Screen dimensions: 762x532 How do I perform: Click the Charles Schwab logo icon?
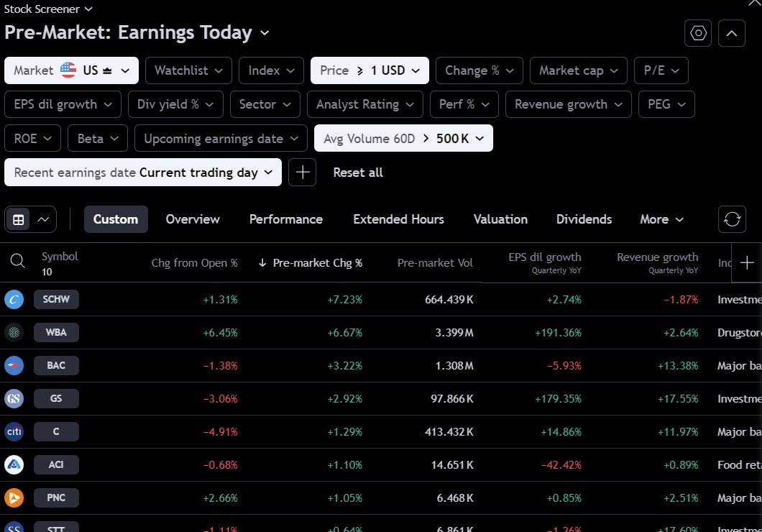(x=14, y=299)
